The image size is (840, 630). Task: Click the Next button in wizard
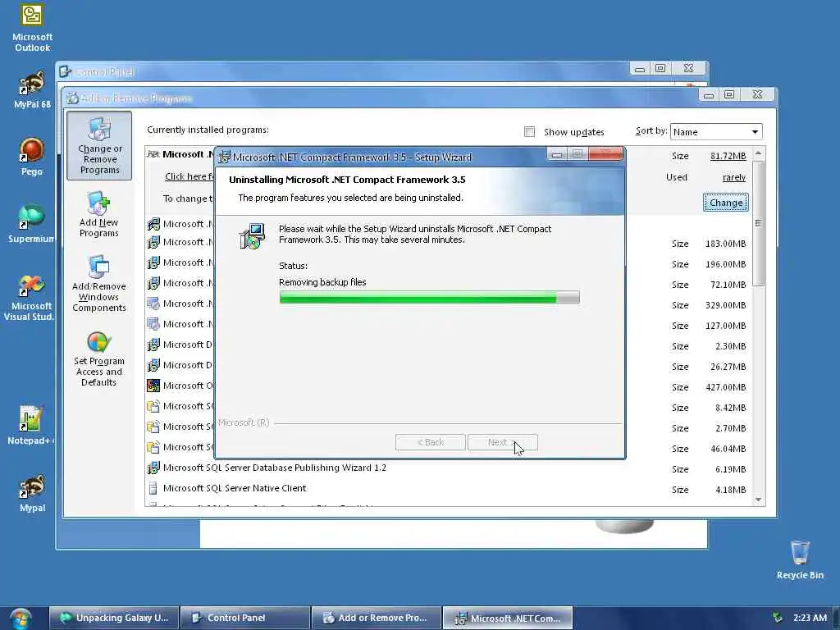click(503, 442)
